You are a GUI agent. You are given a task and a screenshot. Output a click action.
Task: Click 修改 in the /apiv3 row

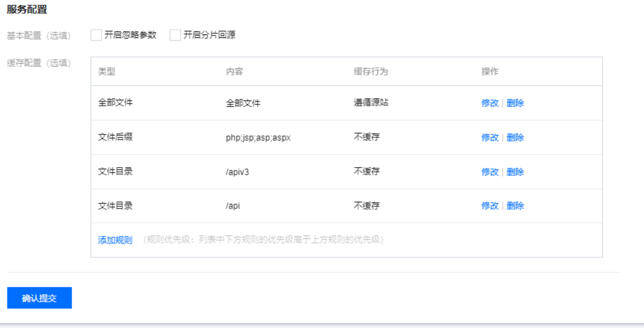pos(490,172)
